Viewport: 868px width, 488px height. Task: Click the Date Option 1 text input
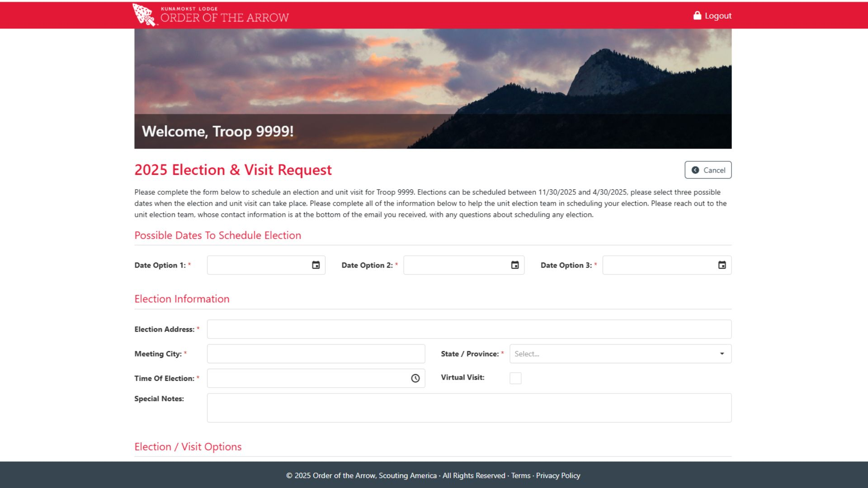tap(258, 265)
